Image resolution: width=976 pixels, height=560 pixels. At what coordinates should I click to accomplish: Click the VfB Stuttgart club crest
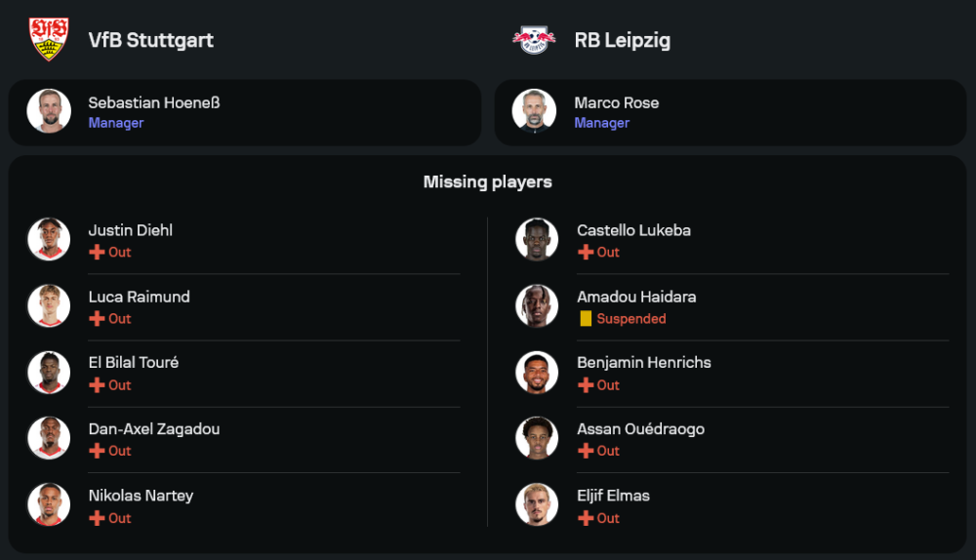click(x=49, y=39)
